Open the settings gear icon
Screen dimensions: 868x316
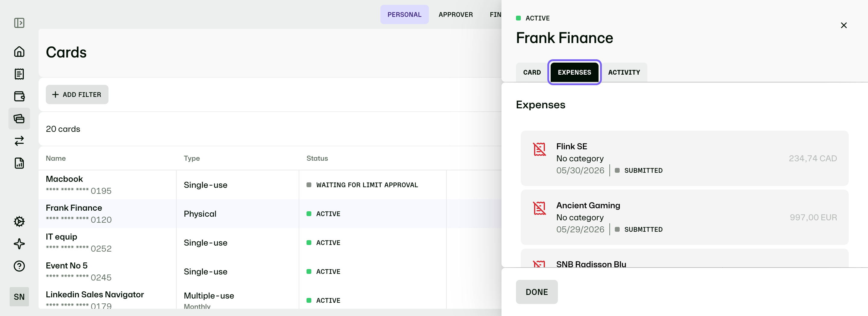coord(19,222)
